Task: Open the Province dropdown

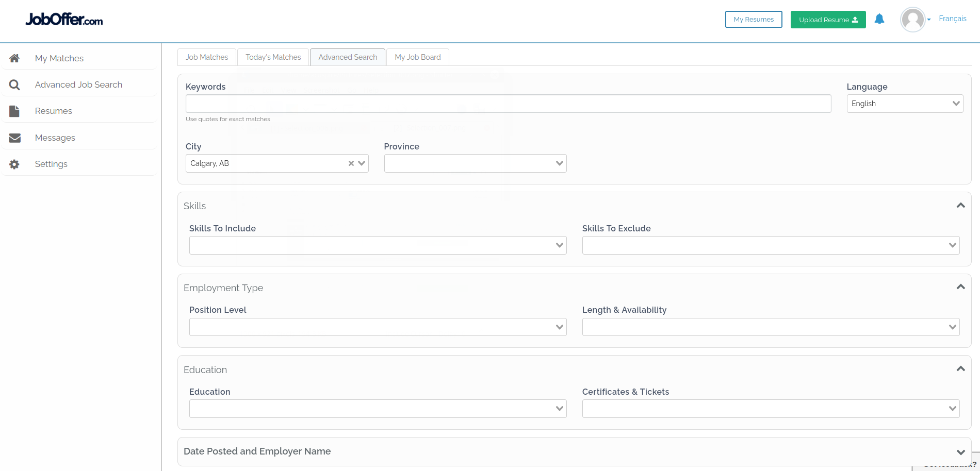Action: pyautogui.click(x=475, y=163)
